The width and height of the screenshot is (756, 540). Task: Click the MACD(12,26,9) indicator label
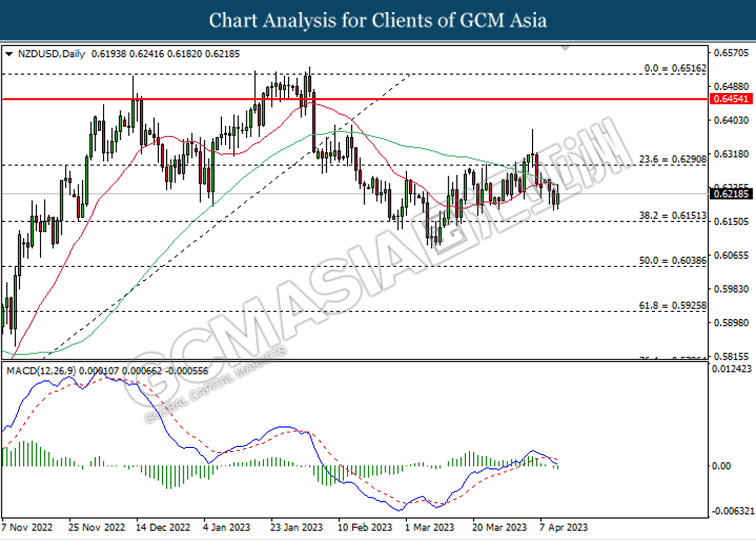[x=41, y=371]
